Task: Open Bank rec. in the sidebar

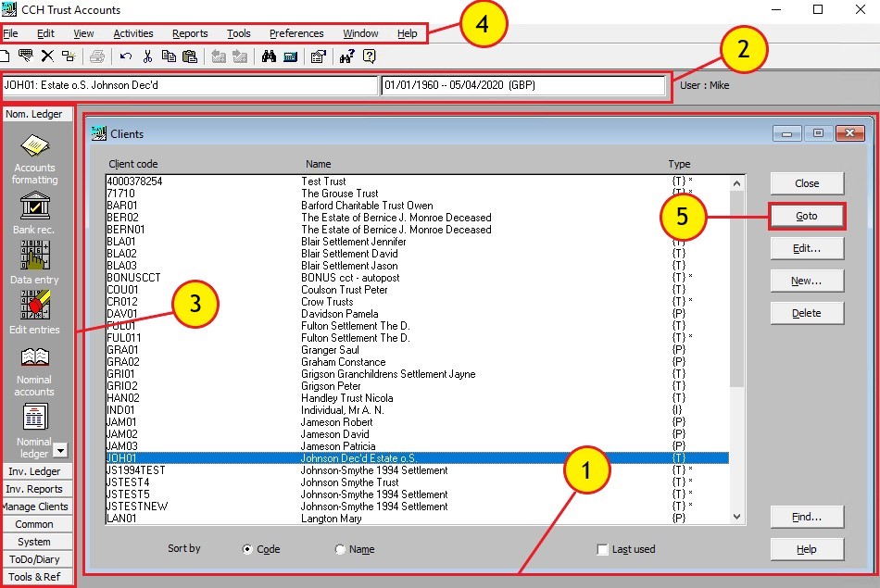Action: (x=34, y=213)
